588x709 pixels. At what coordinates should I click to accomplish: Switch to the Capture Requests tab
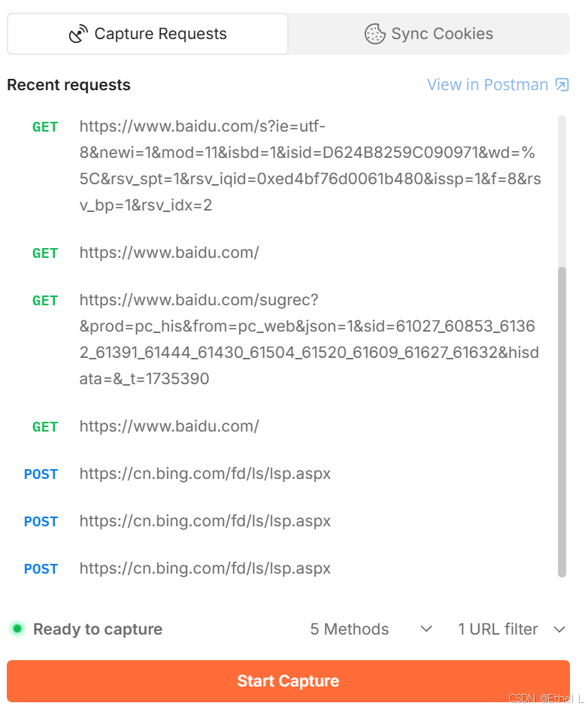147,33
